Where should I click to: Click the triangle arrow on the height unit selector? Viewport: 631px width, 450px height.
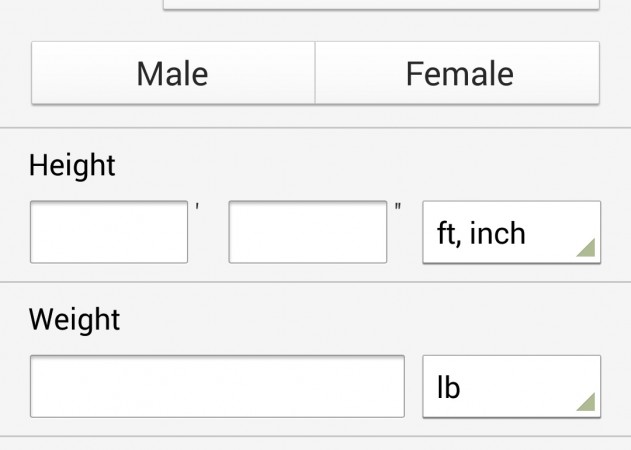586,249
